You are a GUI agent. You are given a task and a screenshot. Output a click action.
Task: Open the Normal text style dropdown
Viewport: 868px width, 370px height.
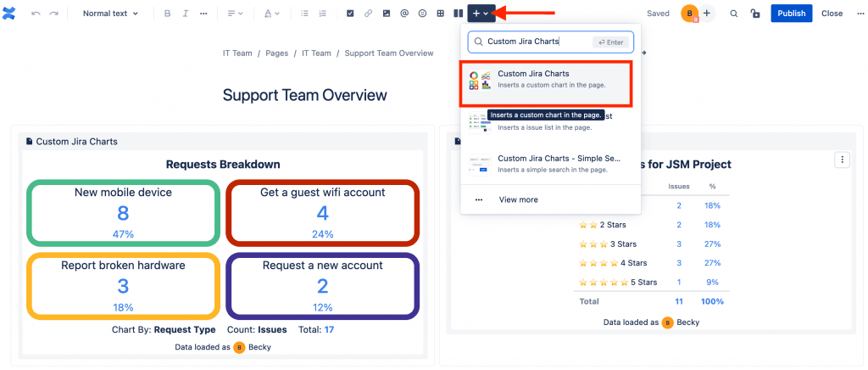(x=110, y=14)
